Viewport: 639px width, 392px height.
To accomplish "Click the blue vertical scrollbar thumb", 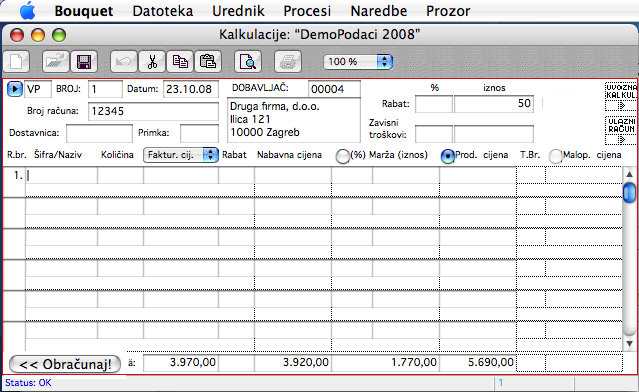I will (630, 193).
